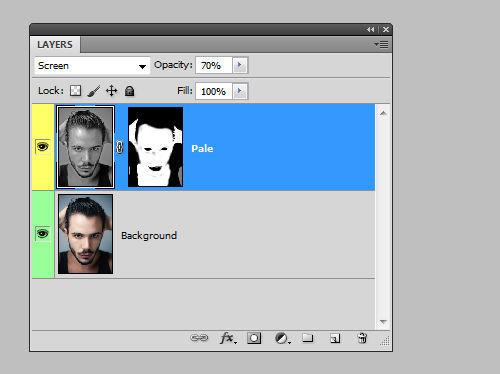The height and width of the screenshot is (374, 500).
Task: Toggle lock position move icon
Action: tap(112, 91)
